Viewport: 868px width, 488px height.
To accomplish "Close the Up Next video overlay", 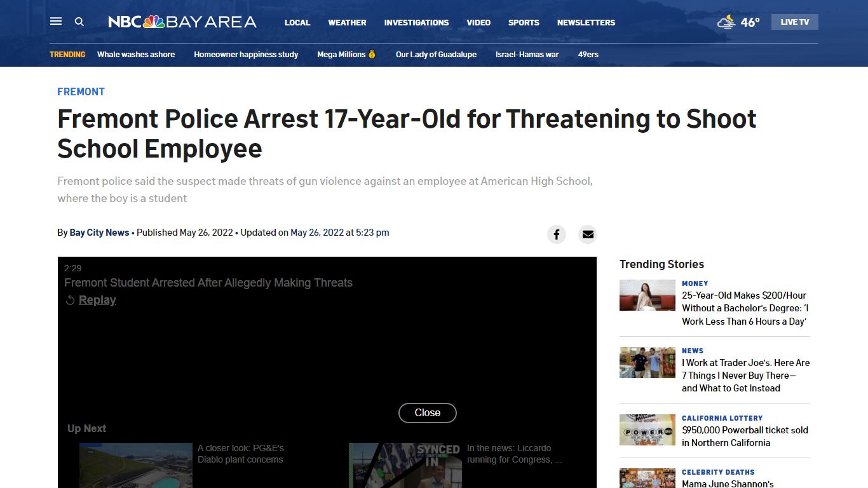I will click(428, 413).
